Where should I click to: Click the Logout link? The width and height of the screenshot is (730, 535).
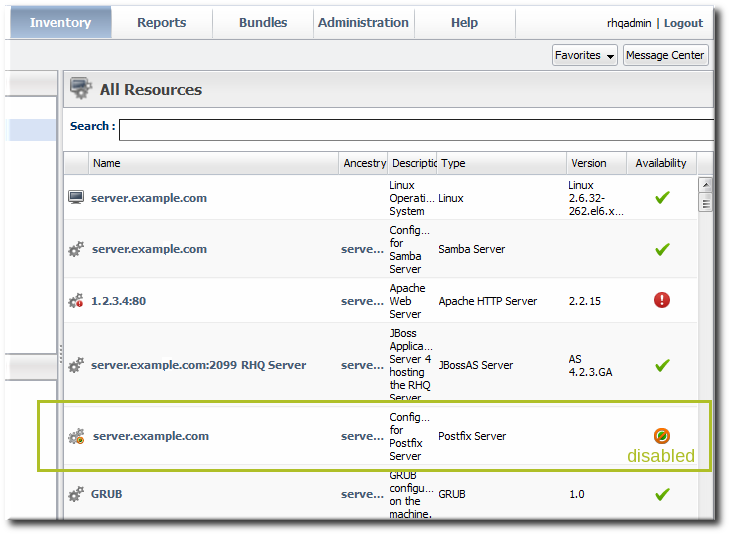(683, 23)
